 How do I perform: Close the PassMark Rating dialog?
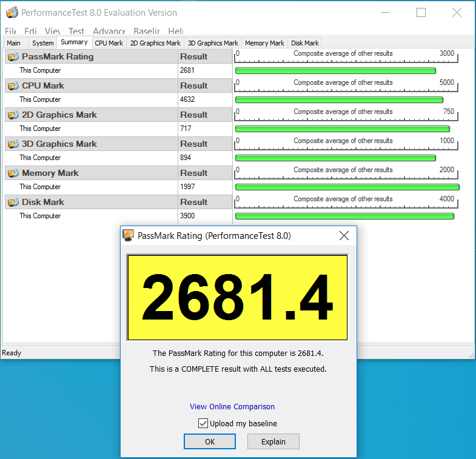[344, 235]
